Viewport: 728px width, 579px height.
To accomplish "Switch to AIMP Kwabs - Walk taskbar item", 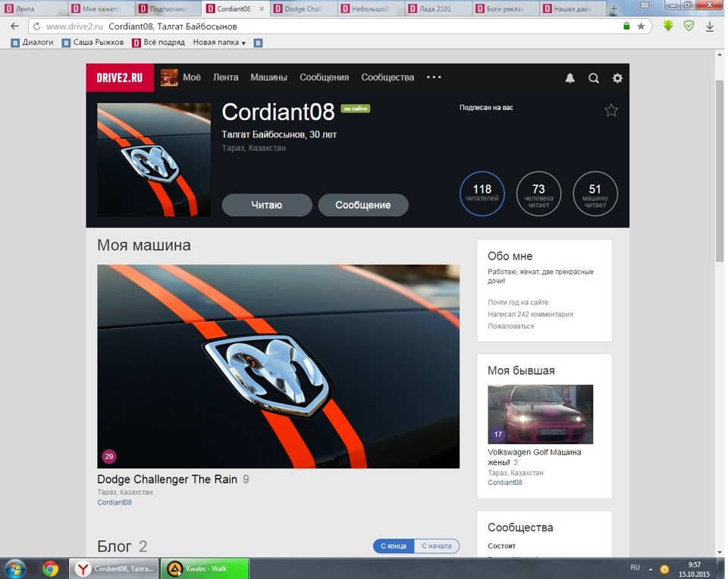I will click(205, 568).
